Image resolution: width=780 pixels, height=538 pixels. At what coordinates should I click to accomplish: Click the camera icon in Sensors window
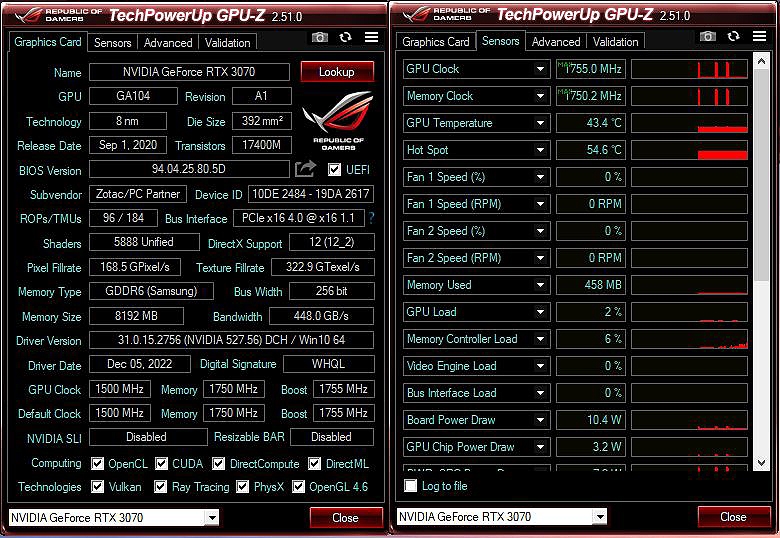[x=708, y=36]
